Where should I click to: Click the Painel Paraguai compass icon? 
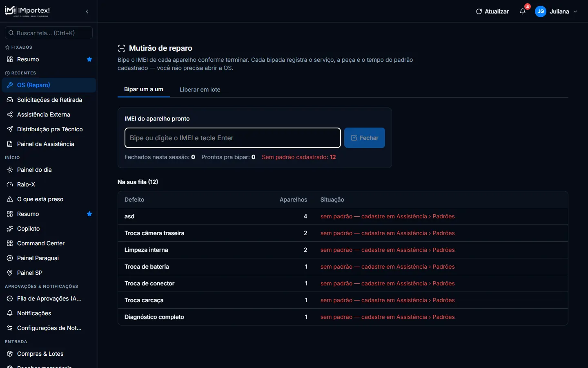(x=10, y=258)
